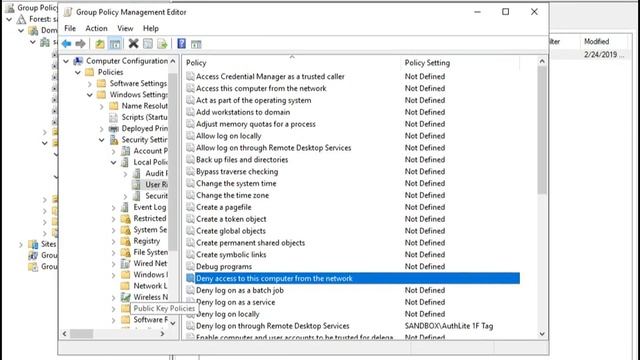The width and height of the screenshot is (640, 360).
Task: Click the Wired Network policies icon
Action: [126, 263]
